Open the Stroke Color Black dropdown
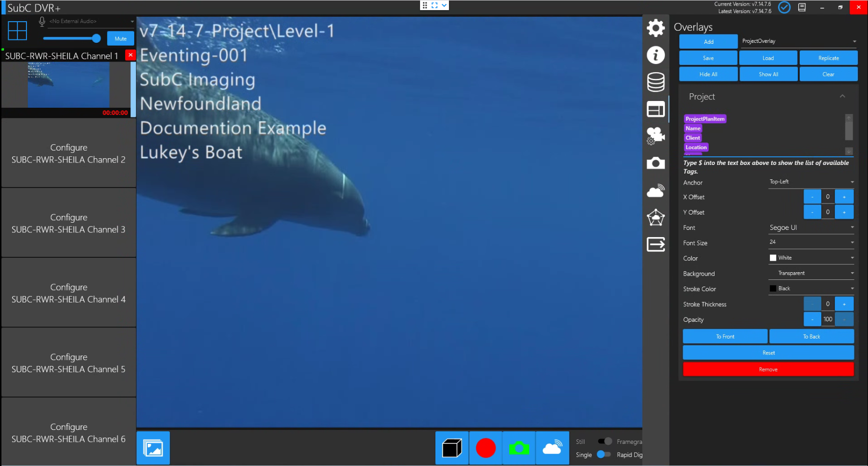Image resolution: width=868 pixels, height=466 pixels. [x=811, y=289]
